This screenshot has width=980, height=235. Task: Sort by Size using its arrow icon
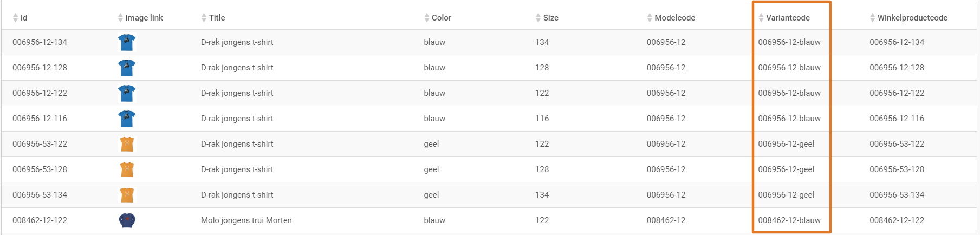(538, 18)
